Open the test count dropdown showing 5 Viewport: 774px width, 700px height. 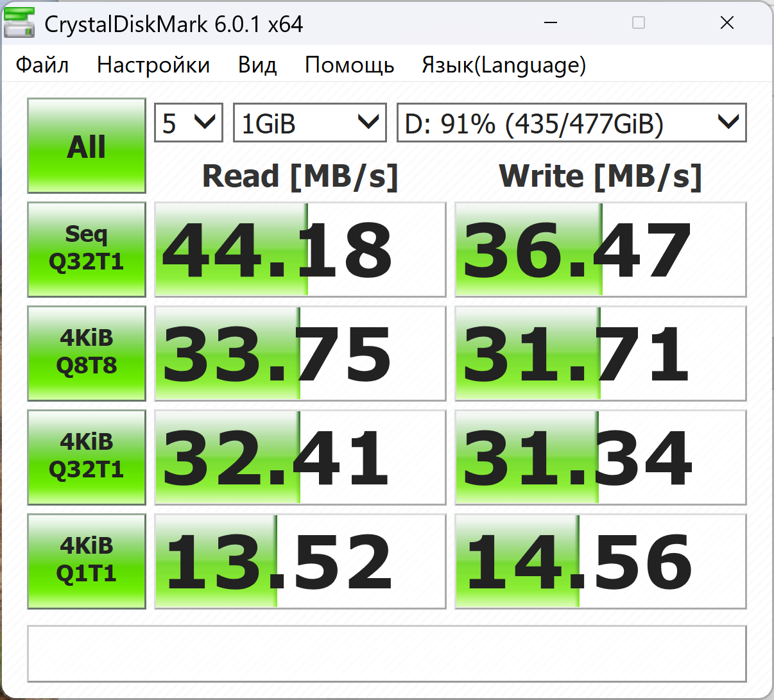(189, 123)
